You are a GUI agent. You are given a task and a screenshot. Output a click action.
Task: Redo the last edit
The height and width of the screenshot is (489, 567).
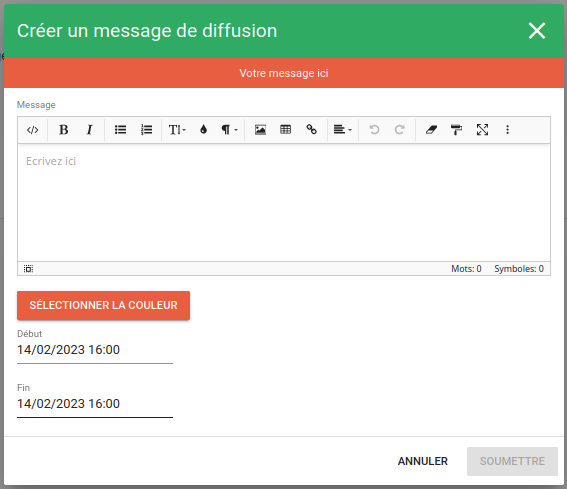coord(399,130)
